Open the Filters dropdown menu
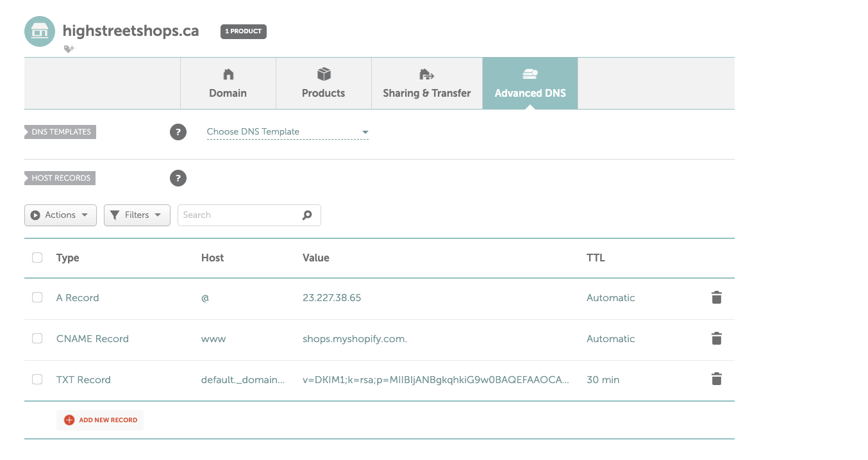Screen dimensions: 868x460 (137, 215)
